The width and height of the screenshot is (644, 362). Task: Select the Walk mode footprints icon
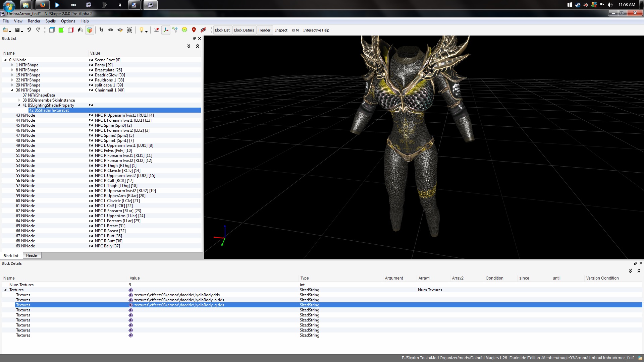tap(101, 30)
